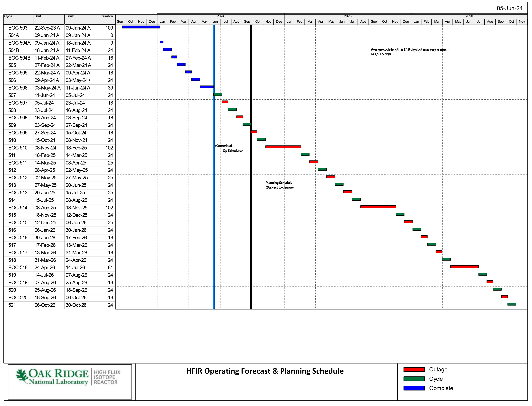Click the green Cycle legend swatch
This screenshot has height=406, width=532.
tap(414, 379)
